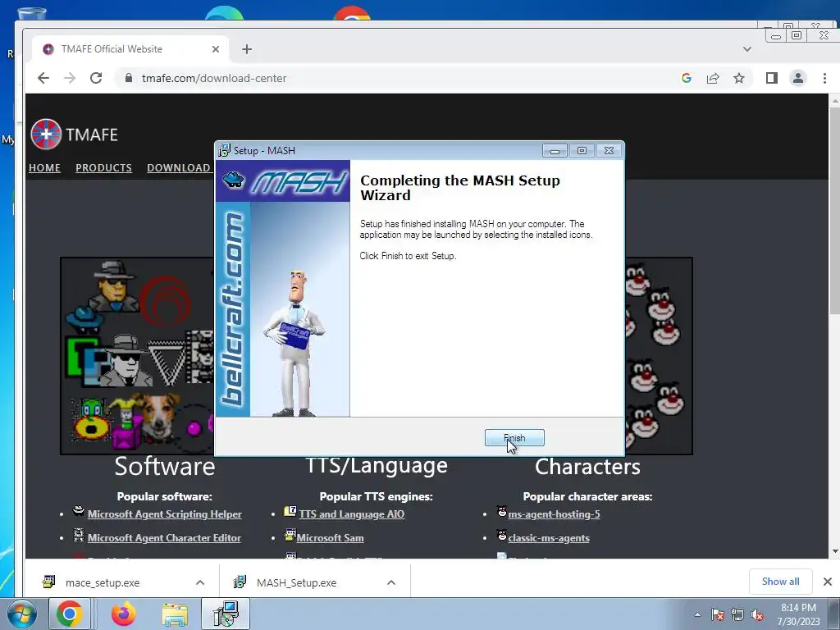Viewport: 840px width, 630px height.
Task: Launch Firefox from the taskbar
Action: (x=123, y=614)
